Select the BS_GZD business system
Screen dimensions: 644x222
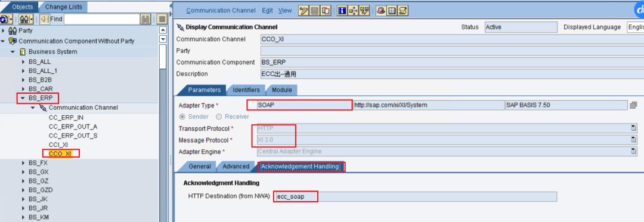point(41,190)
